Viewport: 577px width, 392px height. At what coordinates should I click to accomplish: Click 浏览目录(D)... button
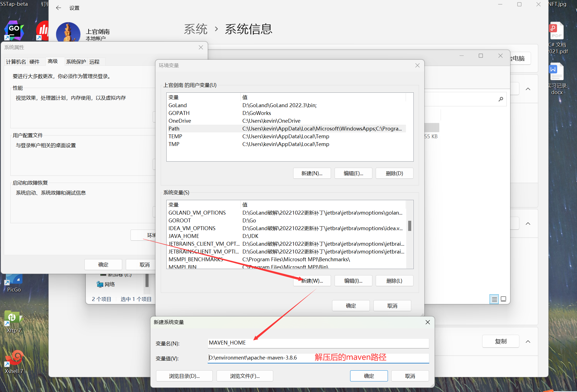tap(184, 376)
